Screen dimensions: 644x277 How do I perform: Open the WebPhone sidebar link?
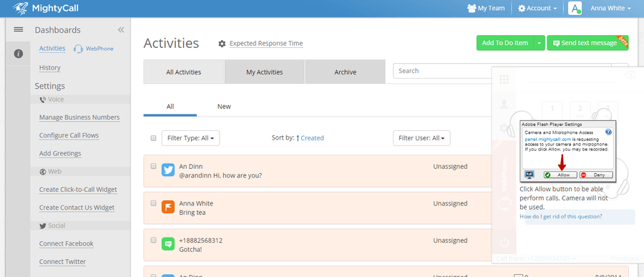click(99, 49)
